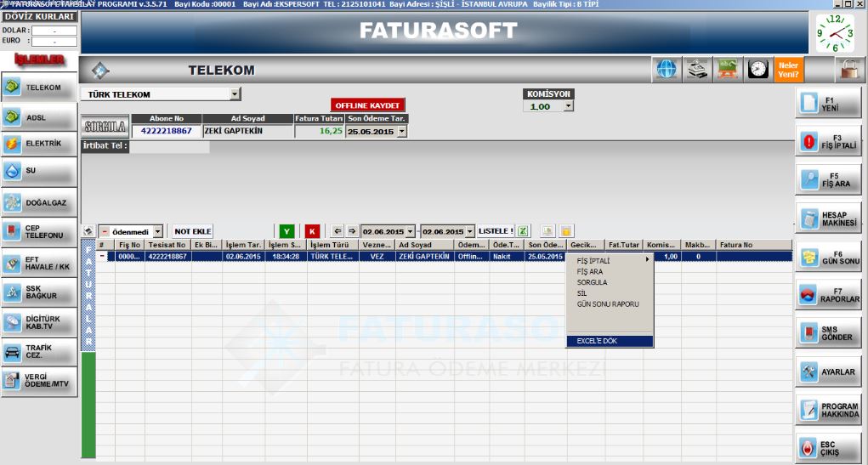The image size is (868, 465).
Task: Click the globe web icon
Action: click(667, 69)
